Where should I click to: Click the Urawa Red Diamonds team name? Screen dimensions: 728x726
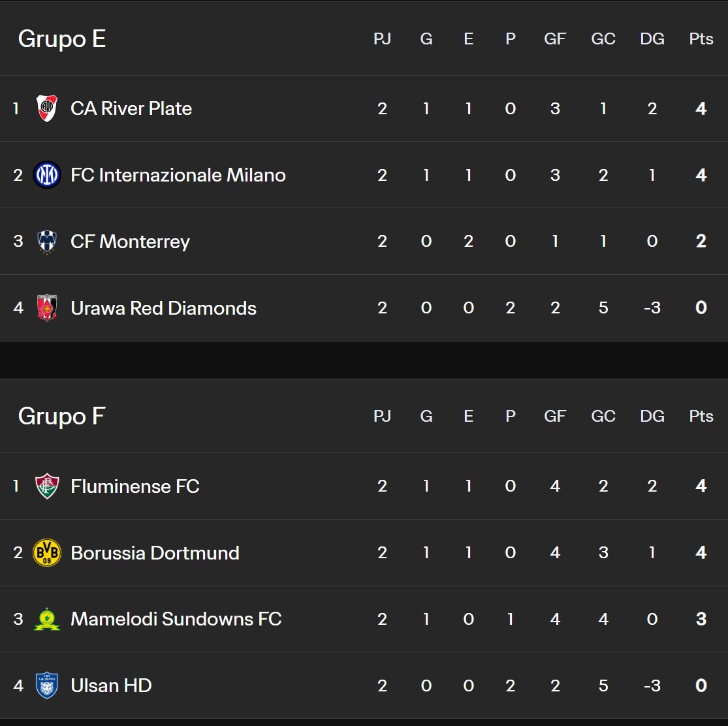163,308
